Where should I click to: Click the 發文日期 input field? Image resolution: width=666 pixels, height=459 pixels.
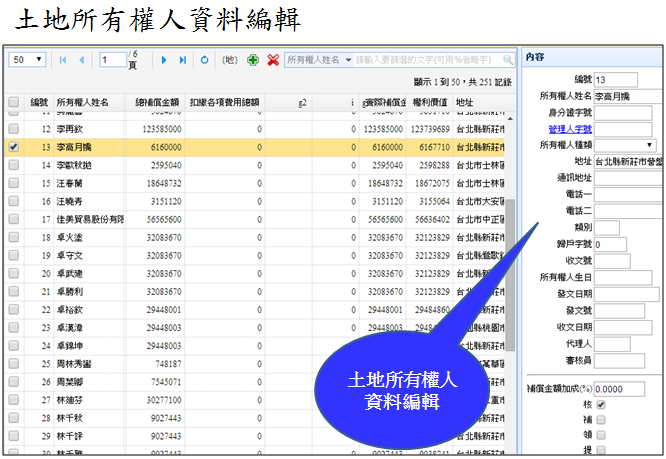pyautogui.click(x=626, y=294)
